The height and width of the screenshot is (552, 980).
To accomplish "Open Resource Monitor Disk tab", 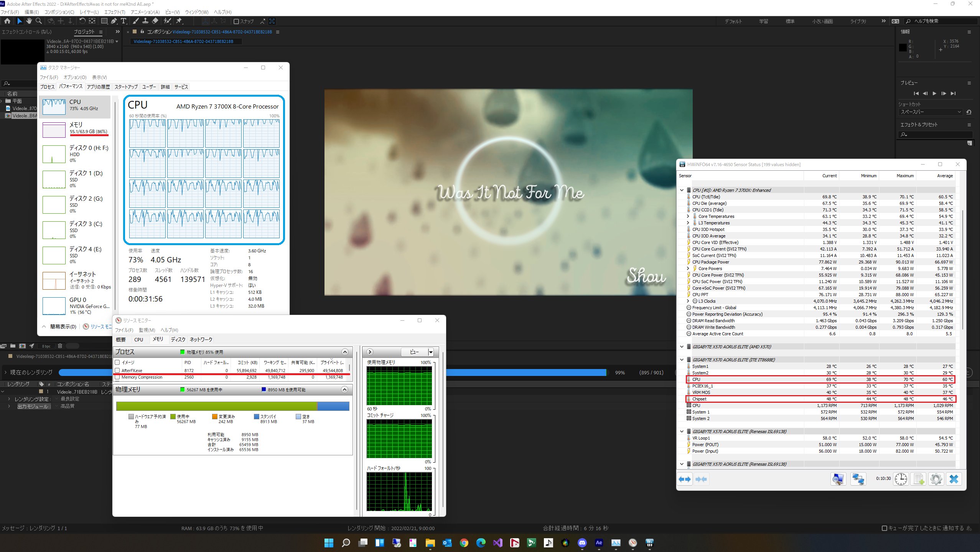I will (x=178, y=339).
